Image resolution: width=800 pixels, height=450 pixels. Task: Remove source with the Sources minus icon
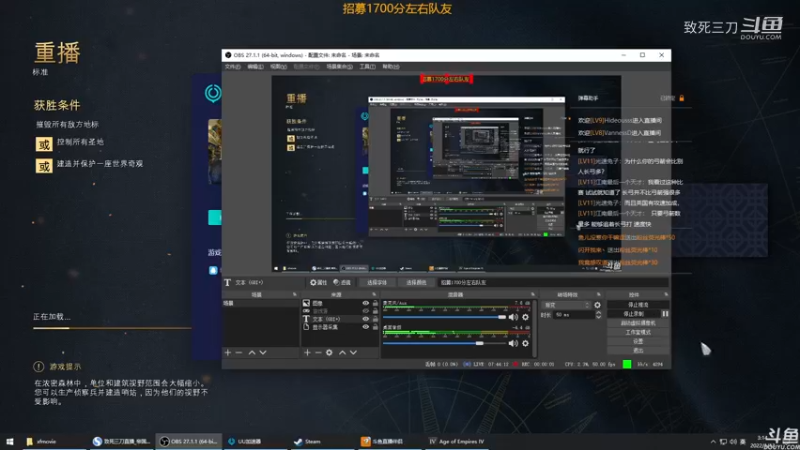point(318,353)
